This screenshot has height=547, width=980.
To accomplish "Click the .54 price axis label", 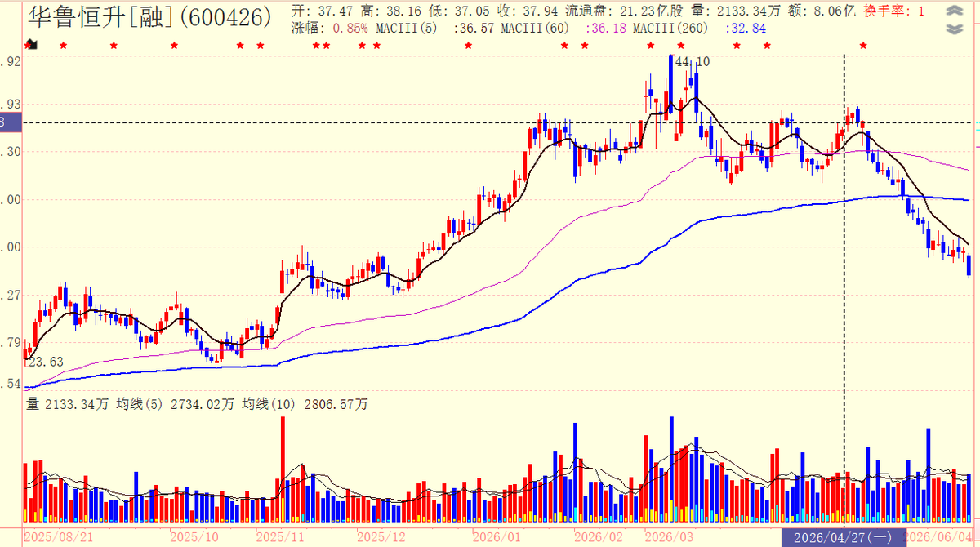I will point(11,383).
